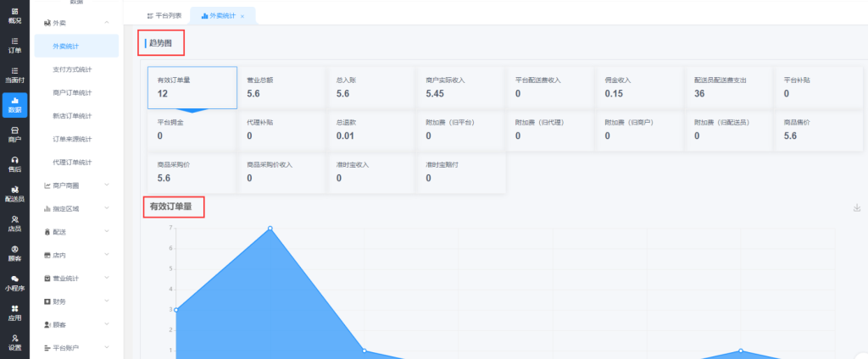Switch to the 平台列表 tab
Image resolution: width=868 pixels, height=359 pixels.
tap(164, 16)
